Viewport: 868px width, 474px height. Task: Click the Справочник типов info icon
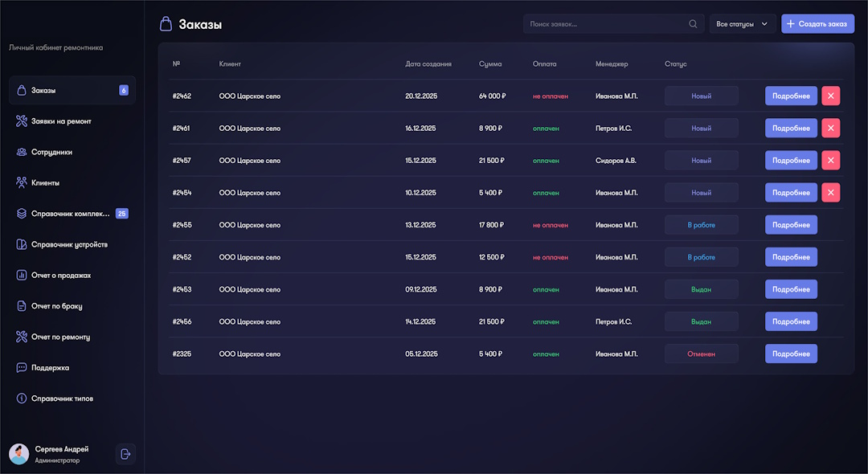click(x=22, y=398)
